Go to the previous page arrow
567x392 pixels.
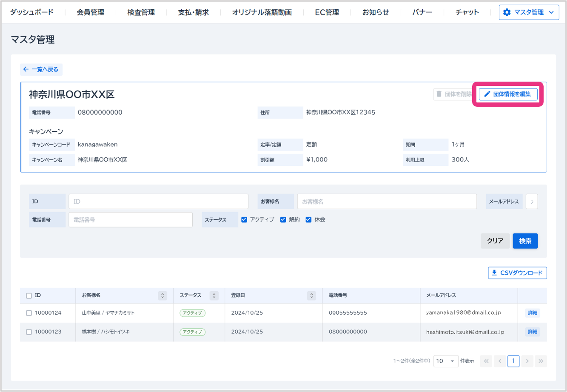(500, 361)
